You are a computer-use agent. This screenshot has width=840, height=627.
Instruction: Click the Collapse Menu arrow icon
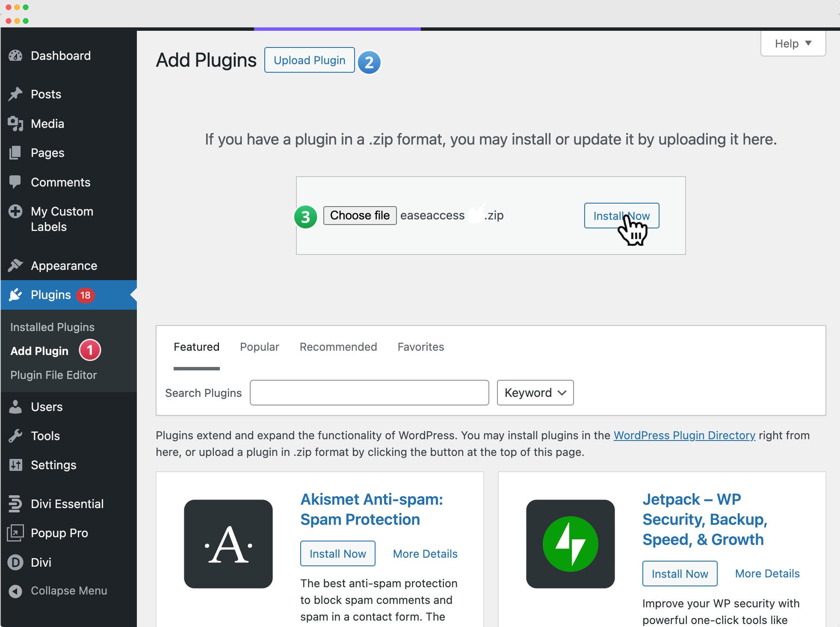15,591
